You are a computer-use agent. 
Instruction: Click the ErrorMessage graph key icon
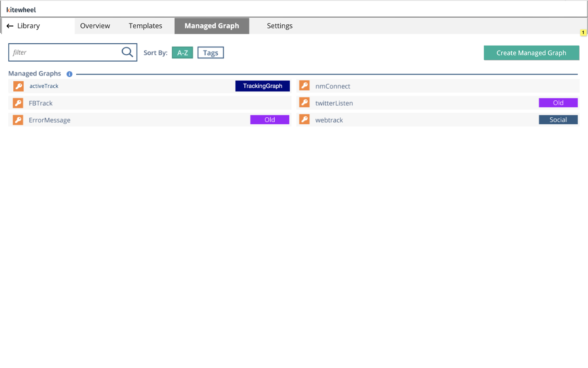point(17,120)
